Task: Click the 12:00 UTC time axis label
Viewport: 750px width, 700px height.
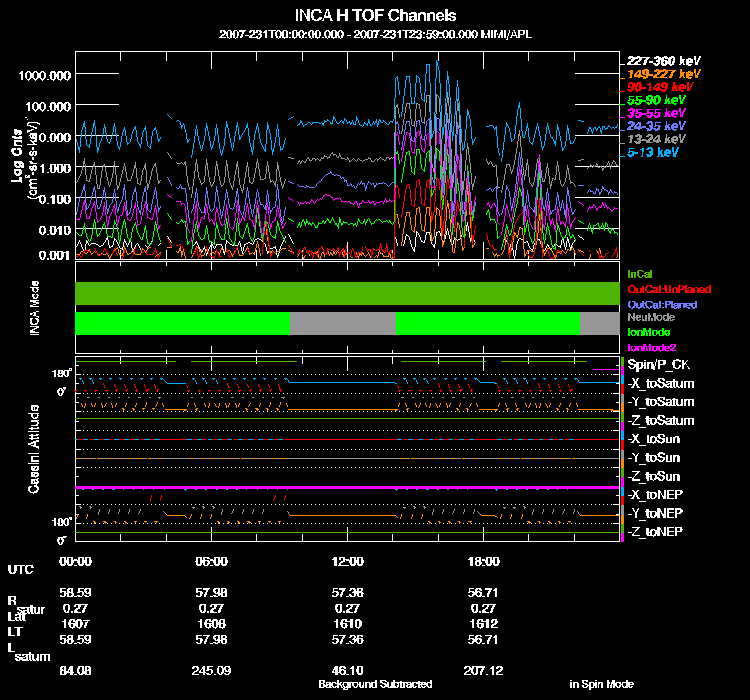Action: (344, 561)
